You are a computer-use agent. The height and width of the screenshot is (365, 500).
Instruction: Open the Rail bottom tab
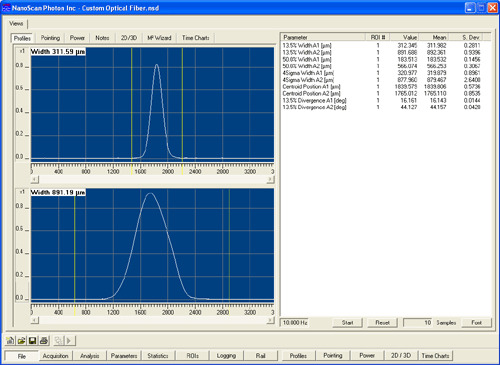(261, 356)
